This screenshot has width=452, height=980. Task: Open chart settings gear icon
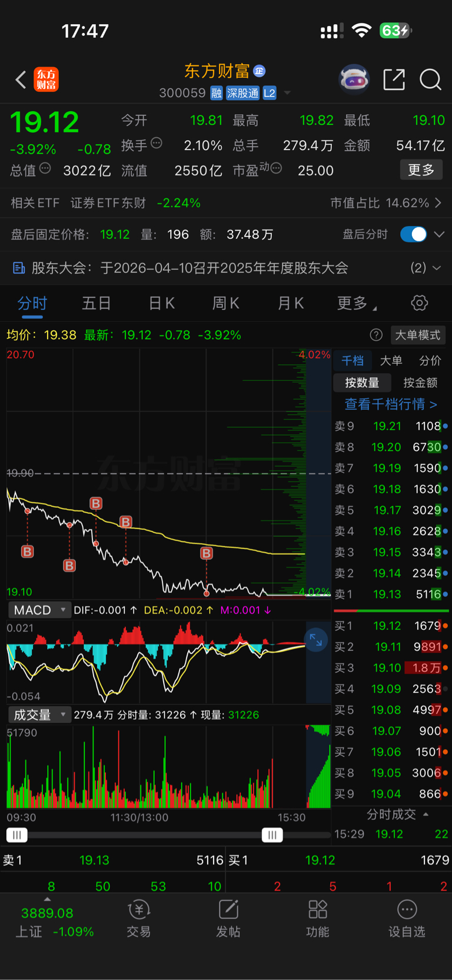tap(419, 303)
